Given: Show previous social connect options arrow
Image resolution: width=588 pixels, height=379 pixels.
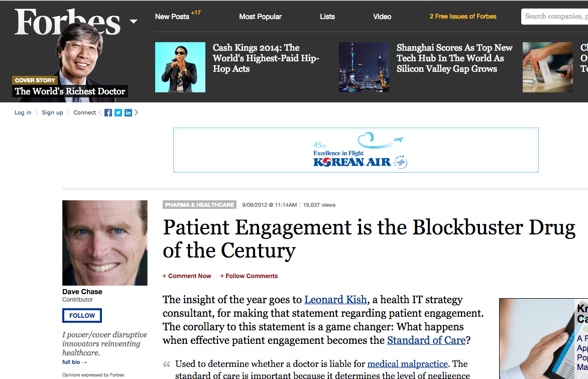Looking at the screenshot, I should (100, 113).
